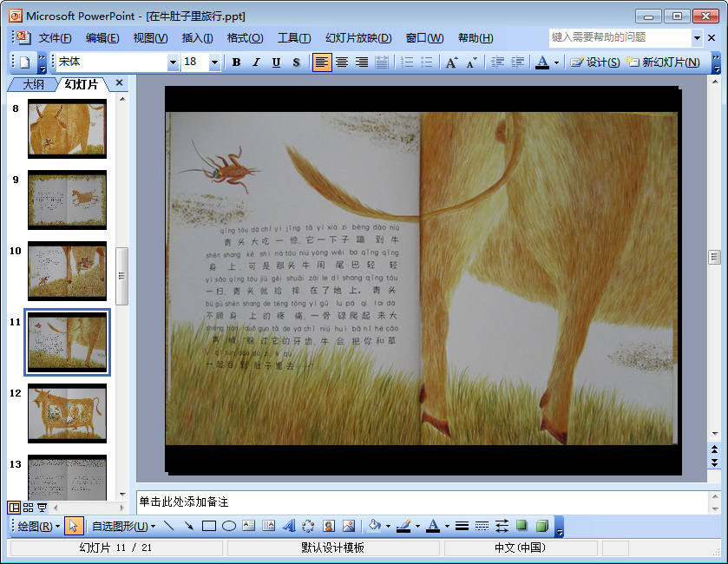Add a new slide with 新幻灯片(N)
Viewport: 728px width, 564px height.
663,62
